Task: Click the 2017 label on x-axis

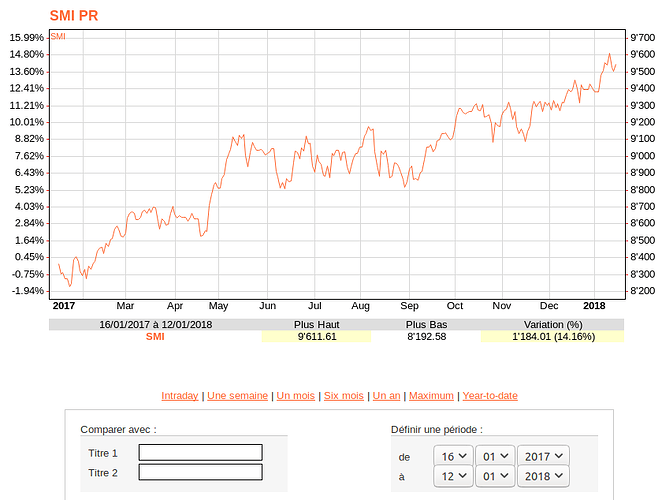Action: click(64, 306)
